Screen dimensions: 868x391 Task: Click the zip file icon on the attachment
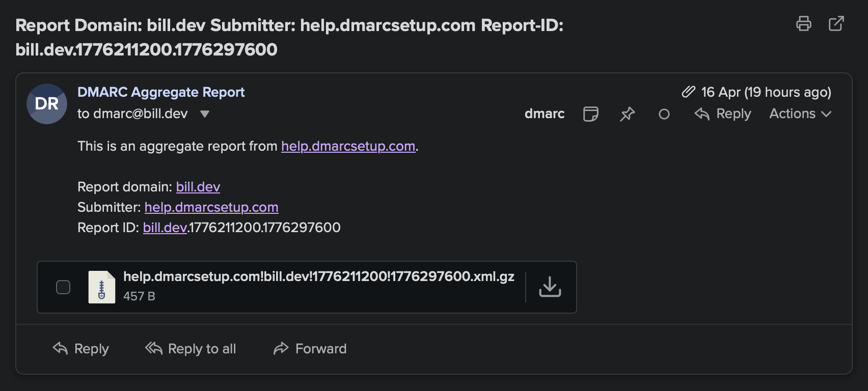click(101, 287)
